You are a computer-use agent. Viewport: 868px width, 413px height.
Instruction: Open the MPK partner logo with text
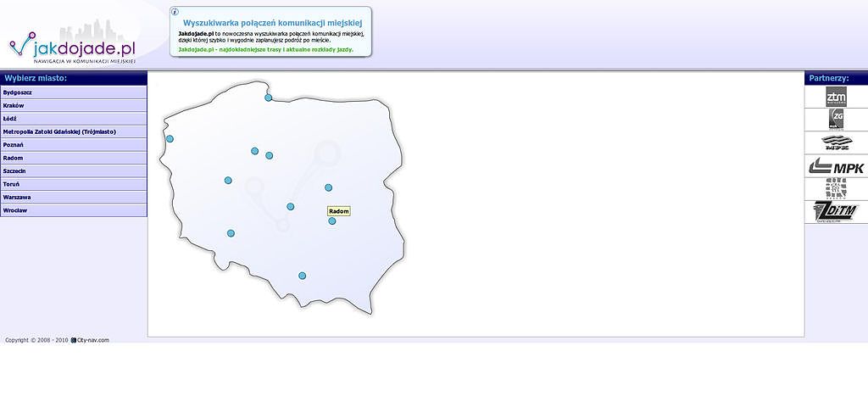(836, 166)
